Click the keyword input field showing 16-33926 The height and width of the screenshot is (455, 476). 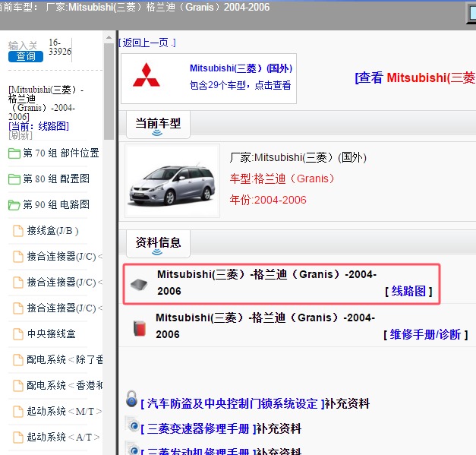pyautogui.click(x=60, y=47)
